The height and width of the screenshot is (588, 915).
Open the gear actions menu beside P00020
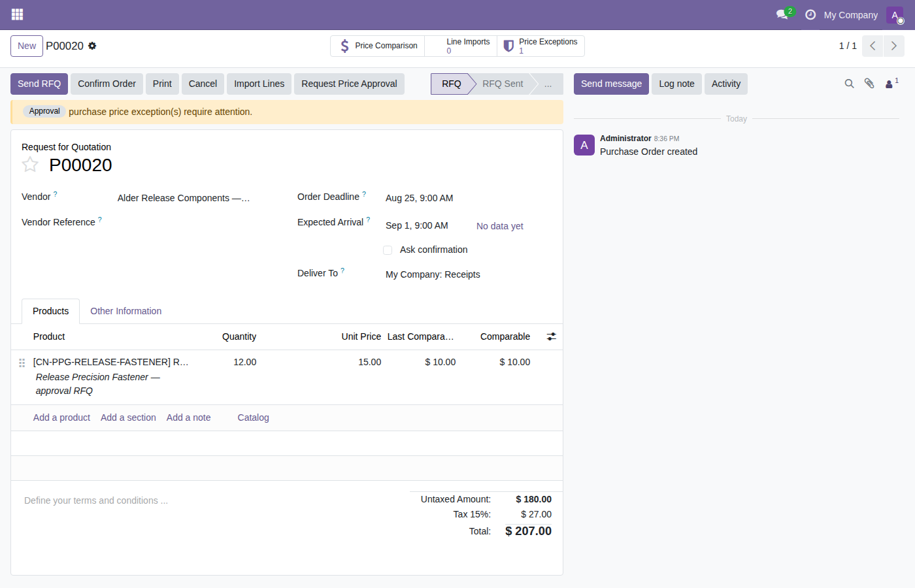[92, 46]
